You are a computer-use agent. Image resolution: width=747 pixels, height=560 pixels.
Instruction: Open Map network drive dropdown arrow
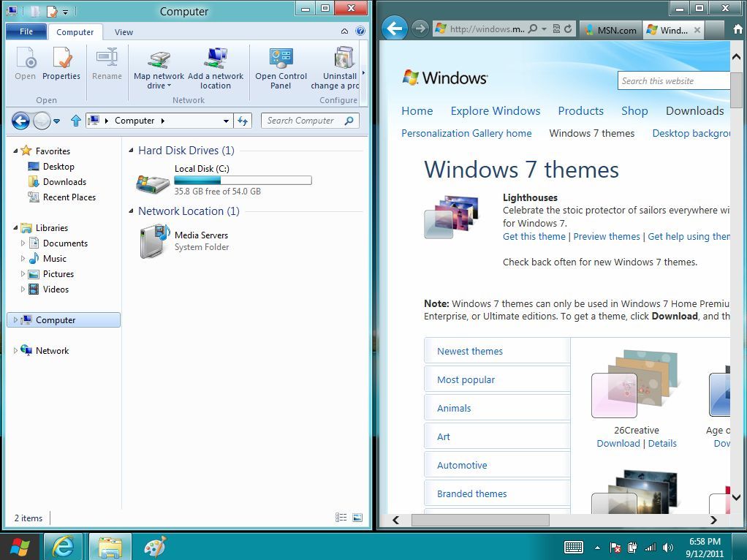169,86
